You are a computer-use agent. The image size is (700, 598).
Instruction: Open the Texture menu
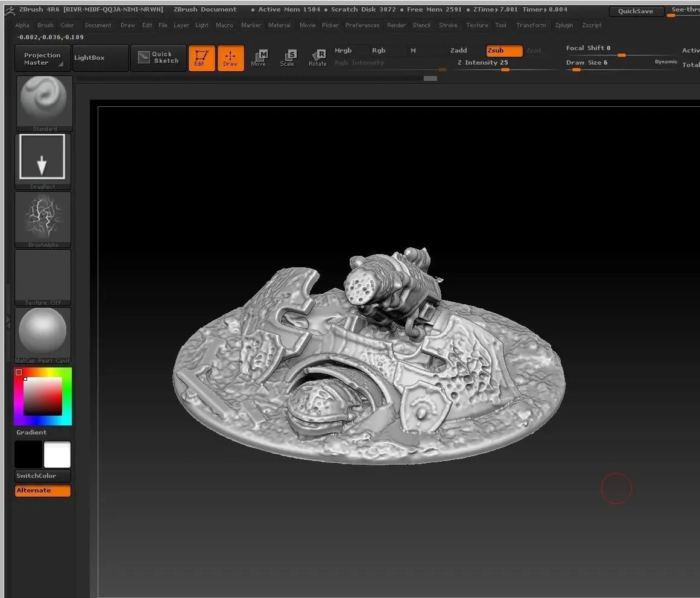click(x=478, y=25)
